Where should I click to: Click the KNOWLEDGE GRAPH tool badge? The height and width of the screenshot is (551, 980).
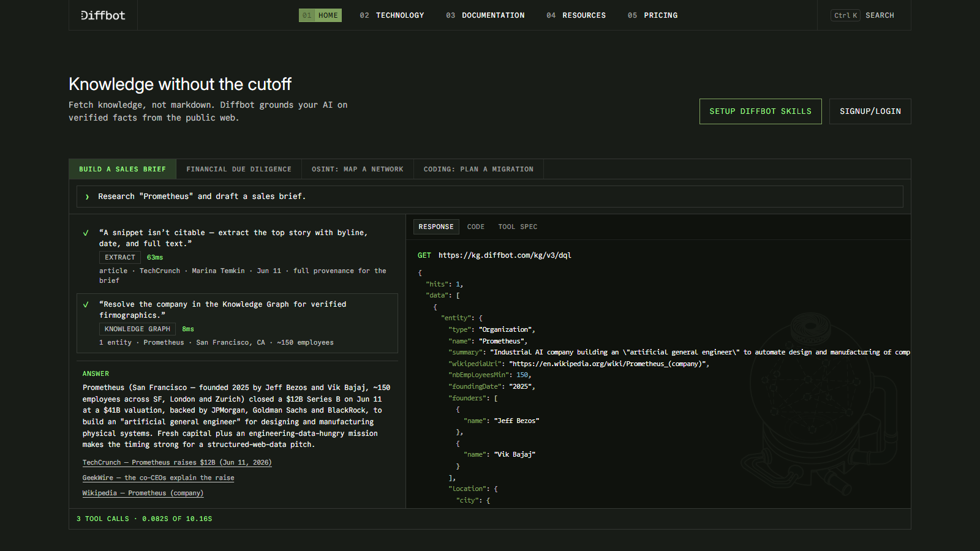tap(137, 329)
